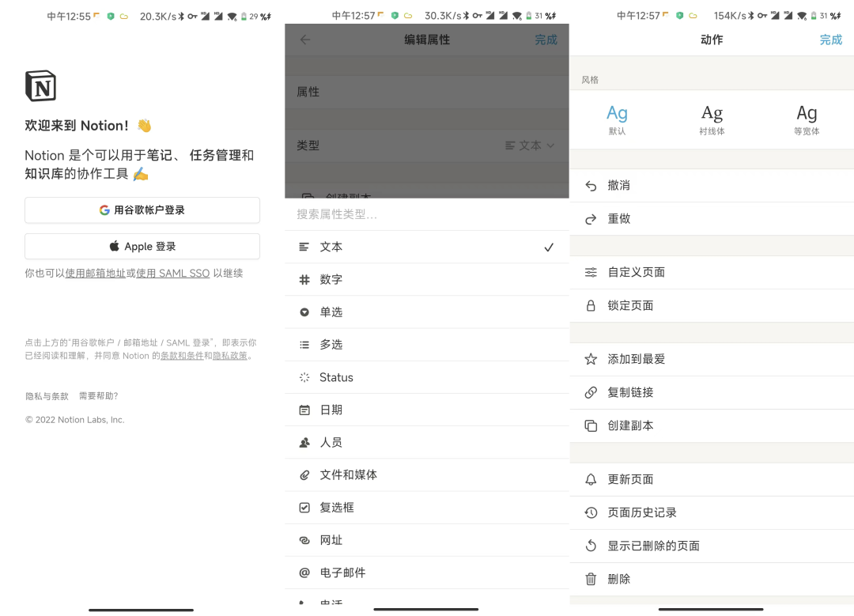Open the 类型 文本 dropdown
This screenshot has height=616, width=854.
(x=529, y=145)
